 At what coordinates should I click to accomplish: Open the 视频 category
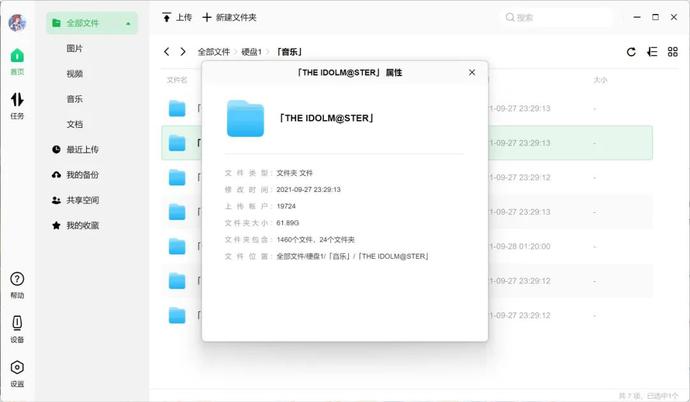tap(74, 74)
